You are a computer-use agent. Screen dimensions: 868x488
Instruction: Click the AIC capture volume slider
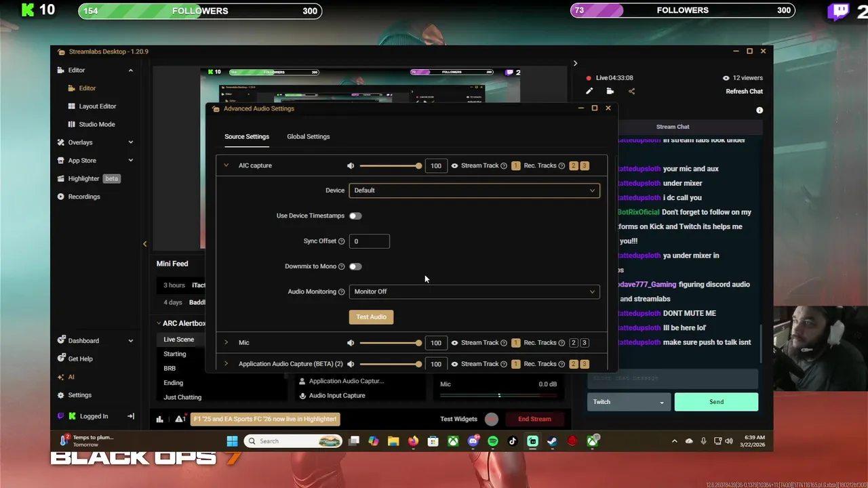pos(391,166)
